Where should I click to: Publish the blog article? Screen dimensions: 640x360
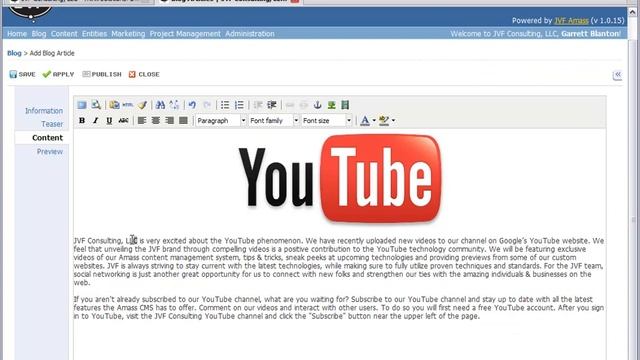point(102,74)
